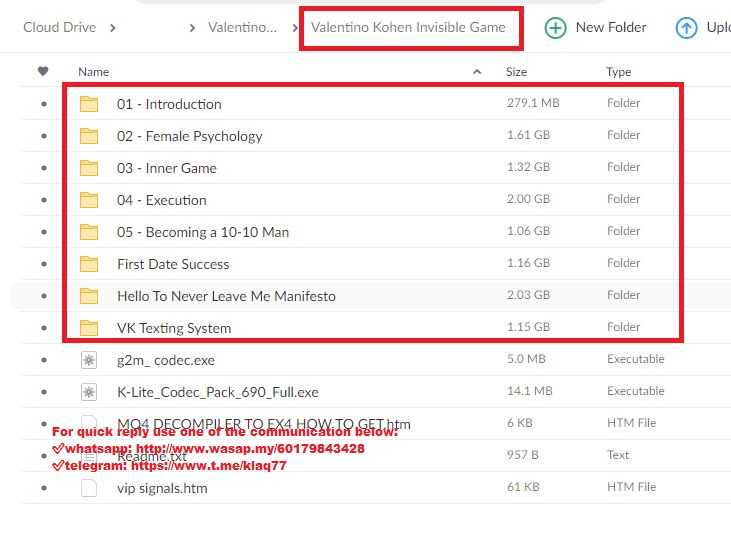The height and width of the screenshot is (557, 731).
Task: Open the Valentino... breadcrumb folder
Action: click(x=242, y=28)
